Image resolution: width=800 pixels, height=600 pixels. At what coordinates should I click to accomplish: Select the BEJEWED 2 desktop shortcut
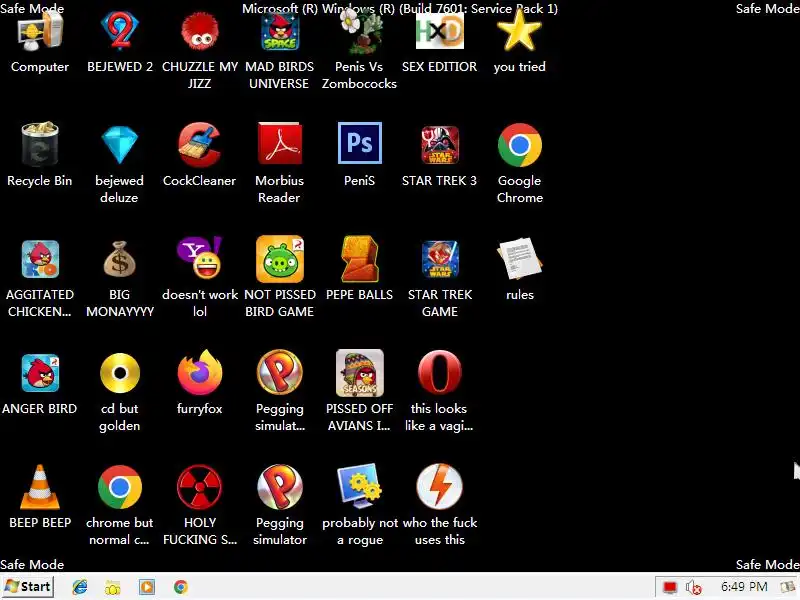click(x=120, y=32)
